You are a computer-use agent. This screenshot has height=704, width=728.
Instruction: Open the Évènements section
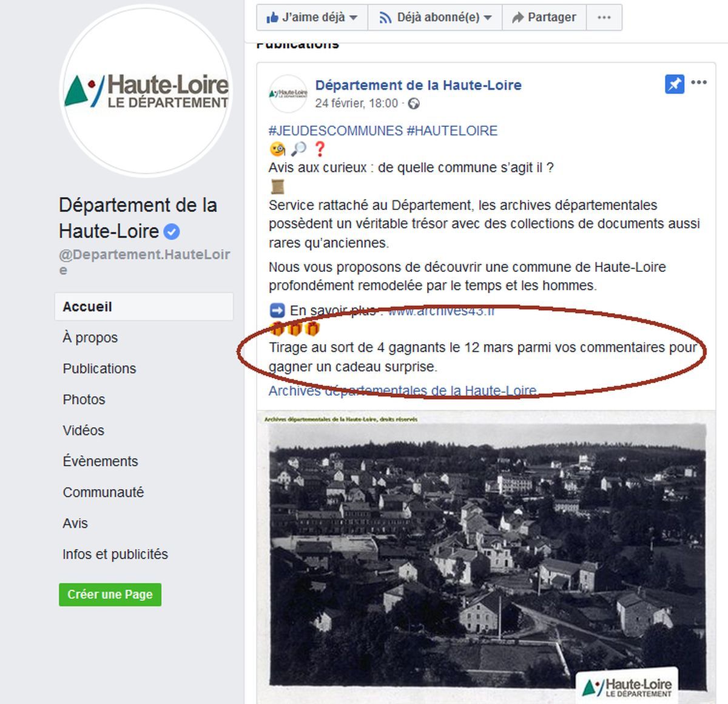tap(100, 461)
